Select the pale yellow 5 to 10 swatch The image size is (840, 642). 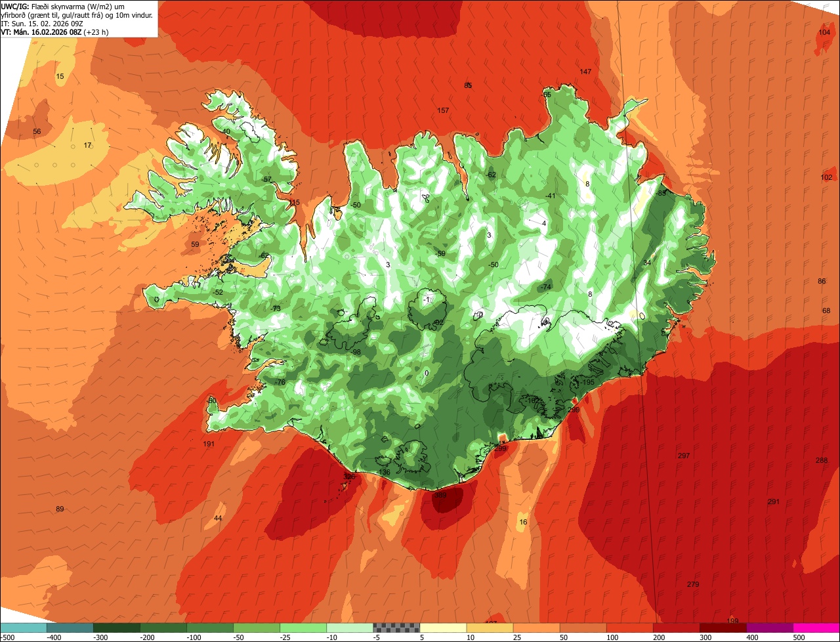pos(443,628)
